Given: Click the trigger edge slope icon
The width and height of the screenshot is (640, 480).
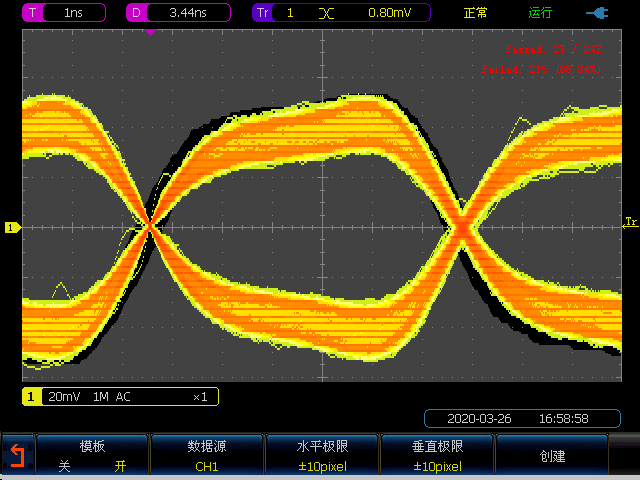Looking at the screenshot, I should (x=325, y=13).
